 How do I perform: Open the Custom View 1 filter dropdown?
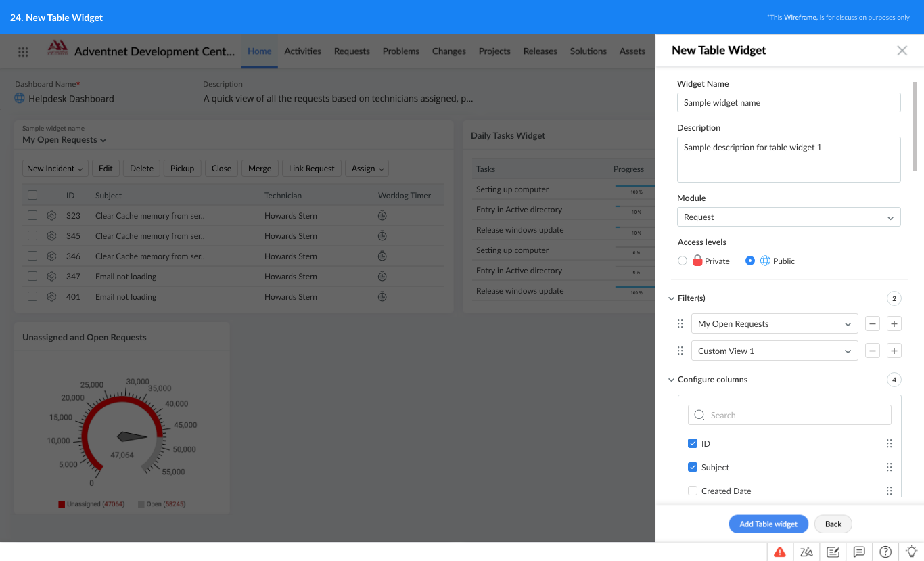pyautogui.click(x=774, y=351)
